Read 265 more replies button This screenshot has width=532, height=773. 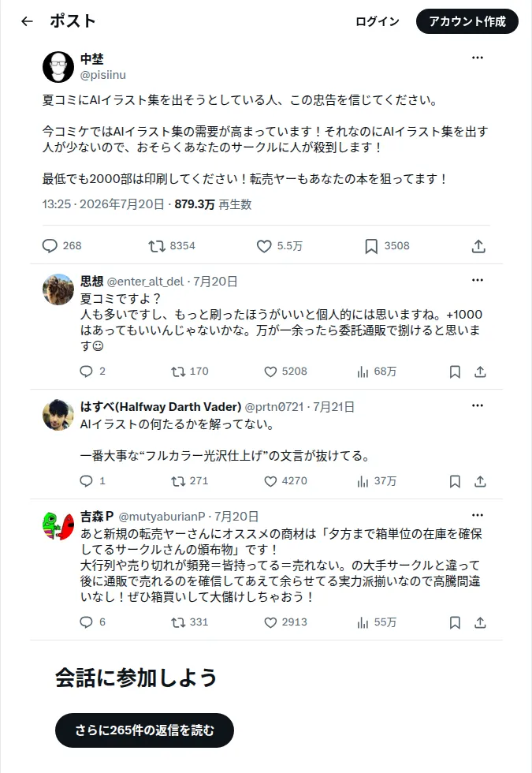(x=144, y=730)
